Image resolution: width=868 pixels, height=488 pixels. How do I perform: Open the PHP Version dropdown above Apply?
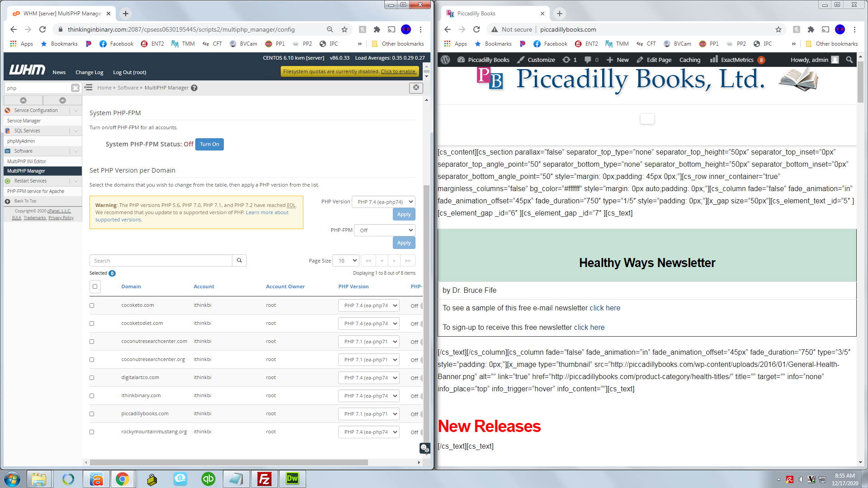383,202
